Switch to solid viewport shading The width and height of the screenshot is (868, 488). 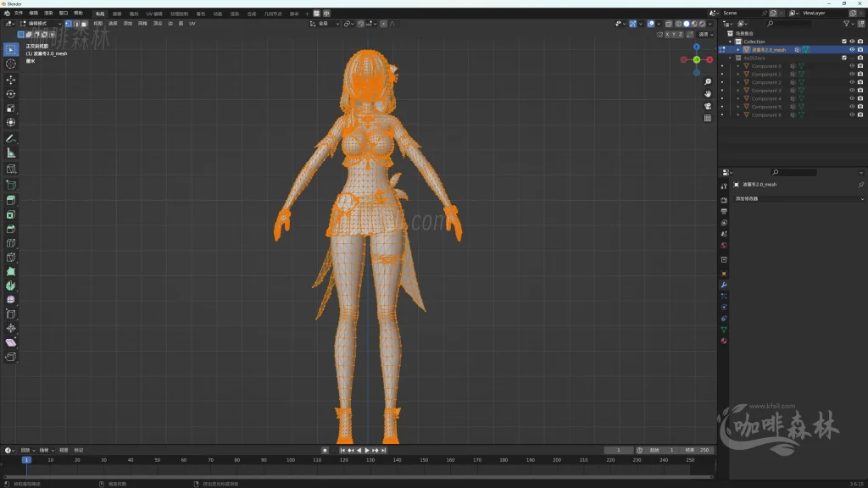coord(687,24)
